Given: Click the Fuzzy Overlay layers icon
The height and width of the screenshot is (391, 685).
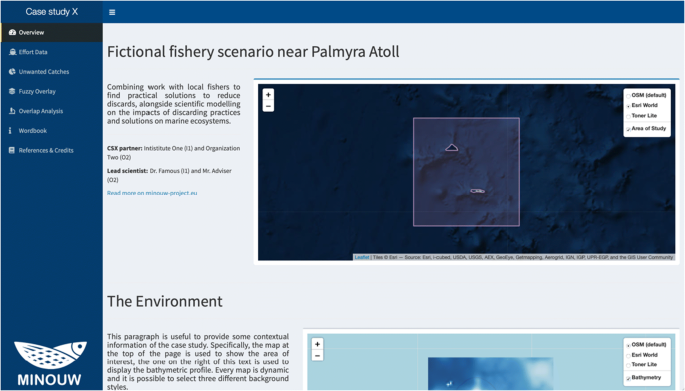Looking at the screenshot, I should tap(12, 91).
